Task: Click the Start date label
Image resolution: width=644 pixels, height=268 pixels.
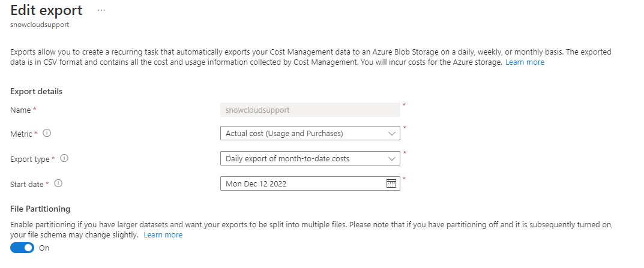Action: (x=26, y=184)
